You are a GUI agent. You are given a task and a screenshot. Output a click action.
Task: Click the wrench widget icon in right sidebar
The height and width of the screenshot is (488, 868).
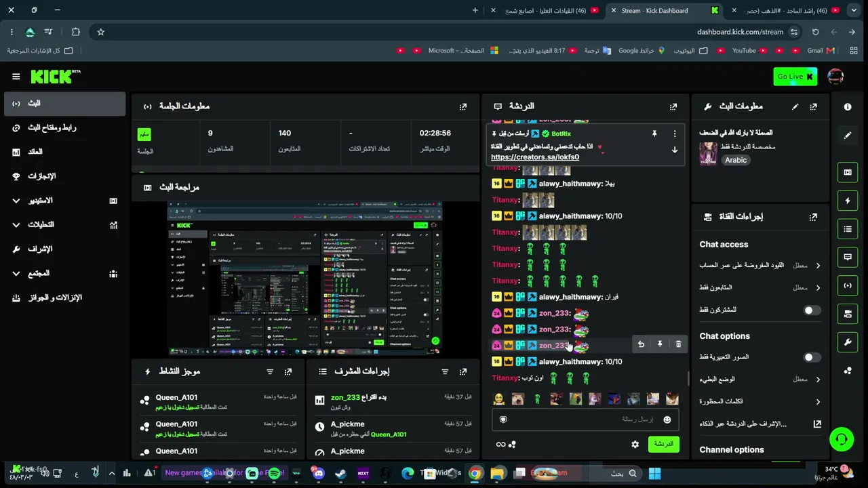(848, 342)
